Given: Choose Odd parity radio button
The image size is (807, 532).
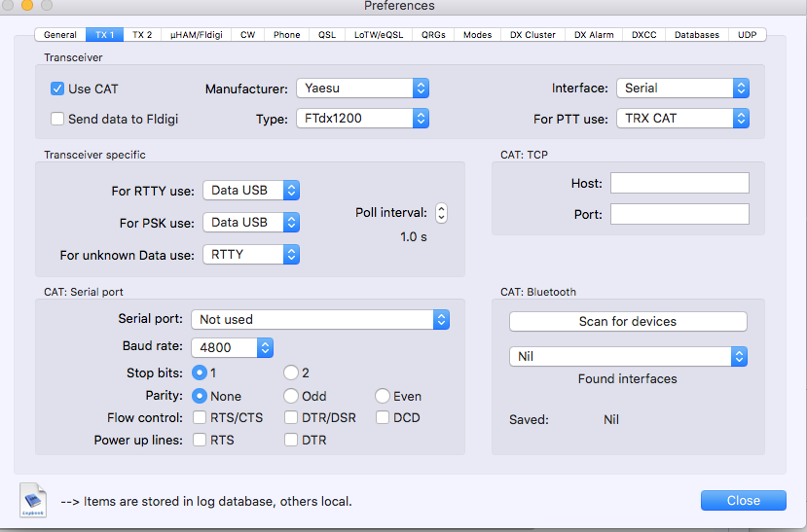Looking at the screenshot, I should coord(290,396).
